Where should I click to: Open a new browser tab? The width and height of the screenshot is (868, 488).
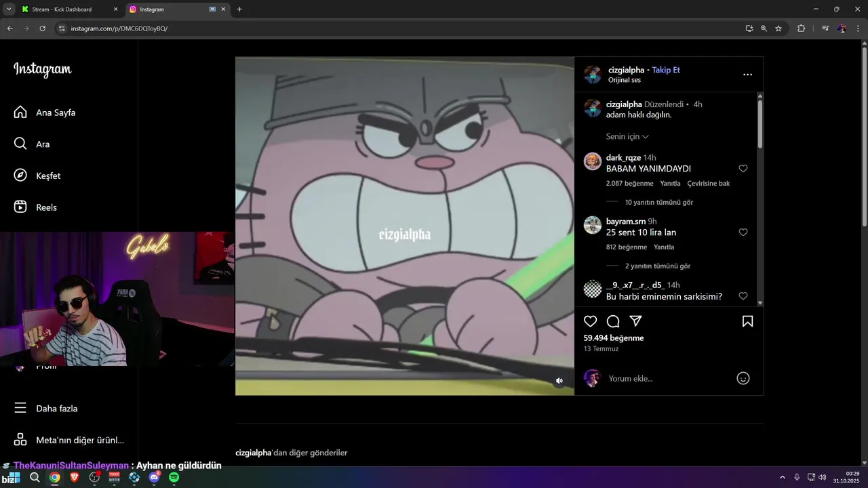coord(239,9)
